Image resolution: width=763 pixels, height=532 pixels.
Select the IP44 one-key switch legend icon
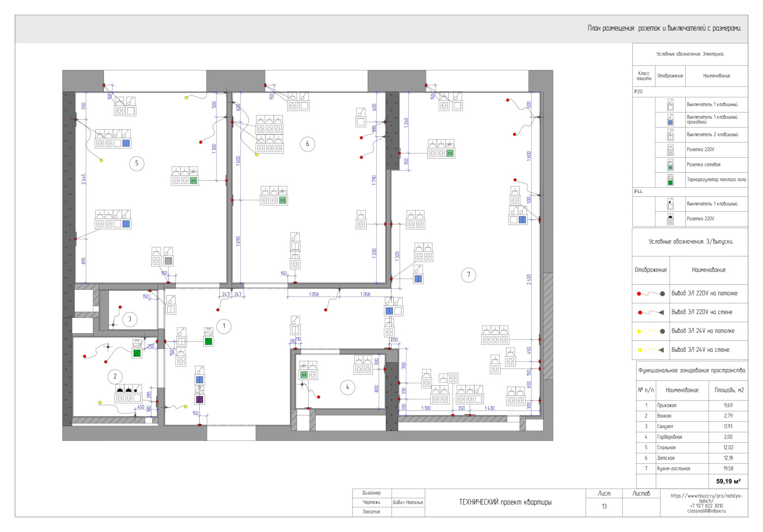[670, 204]
